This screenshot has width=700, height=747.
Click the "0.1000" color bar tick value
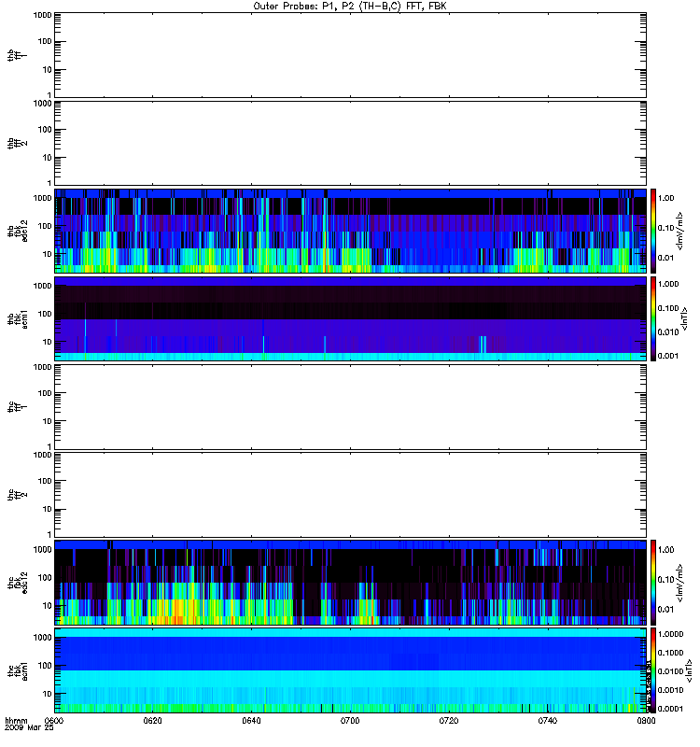coord(670,653)
